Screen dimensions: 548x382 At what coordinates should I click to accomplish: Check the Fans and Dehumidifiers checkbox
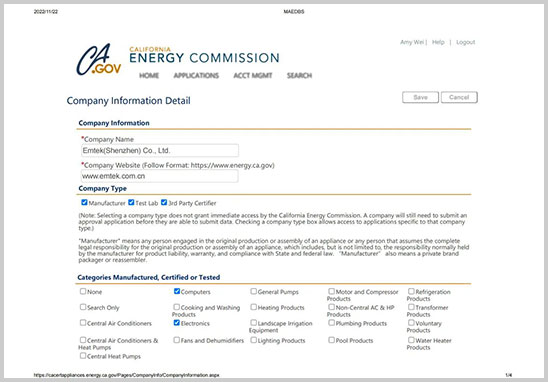tap(176, 340)
